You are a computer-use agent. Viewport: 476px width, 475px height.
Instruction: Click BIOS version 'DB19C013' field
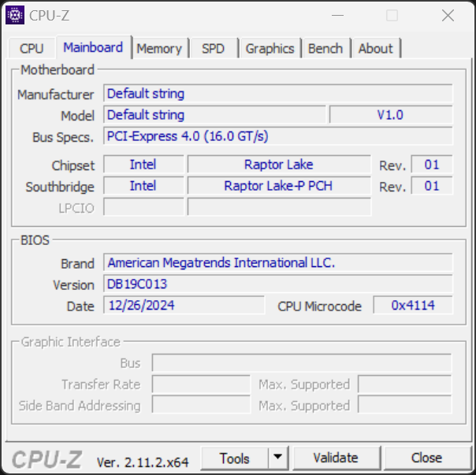coord(277,284)
